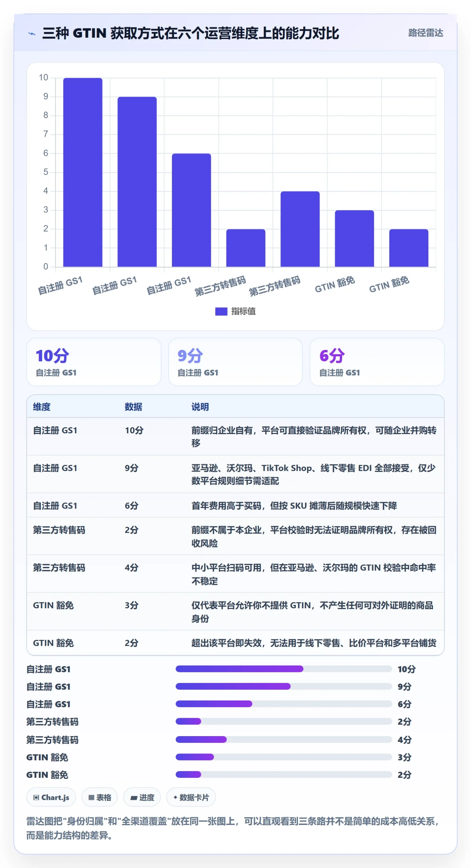
Task: Click the 数据卡片 chip
Action: pos(191,797)
